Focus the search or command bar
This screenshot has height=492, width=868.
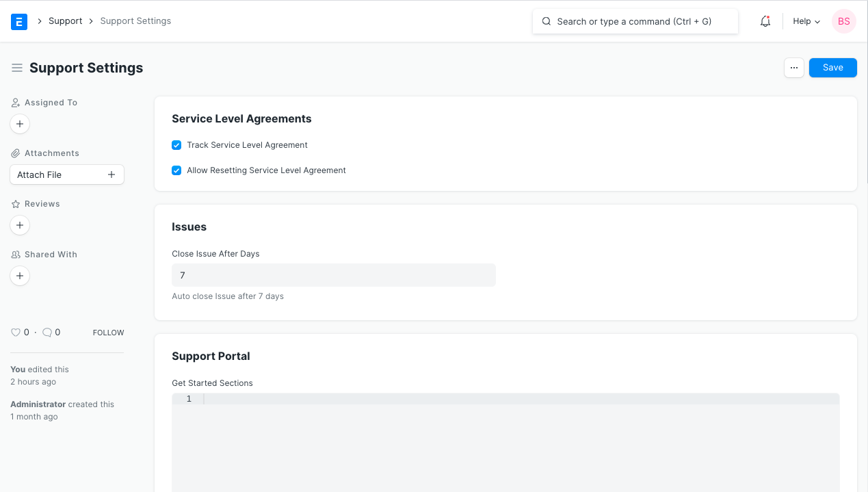pyautogui.click(x=635, y=21)
